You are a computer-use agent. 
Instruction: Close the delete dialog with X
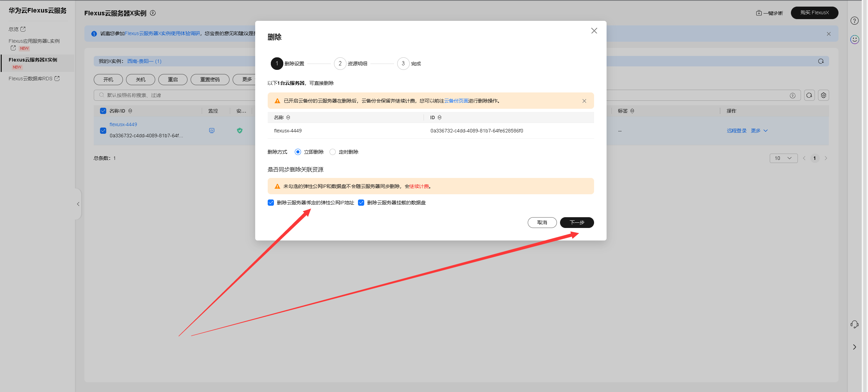(x=594, y=31)
